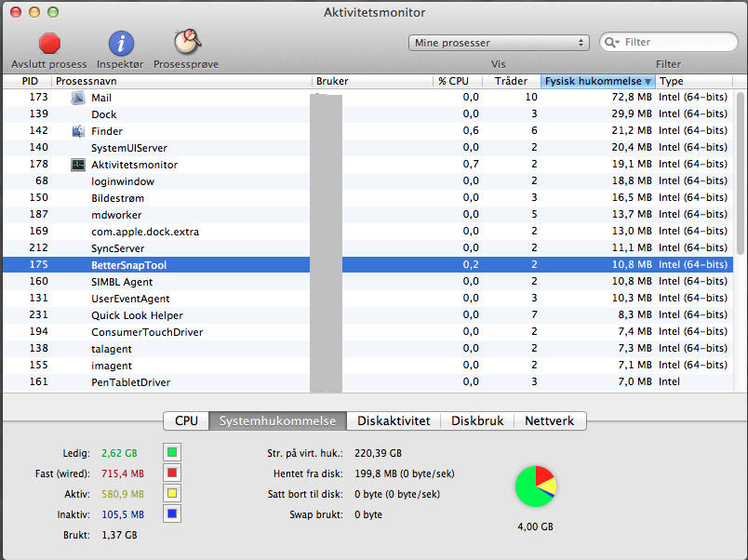Select the UserEventAgent process row
This screenshot has width=748, height=560.
click(x=367, y=298)
